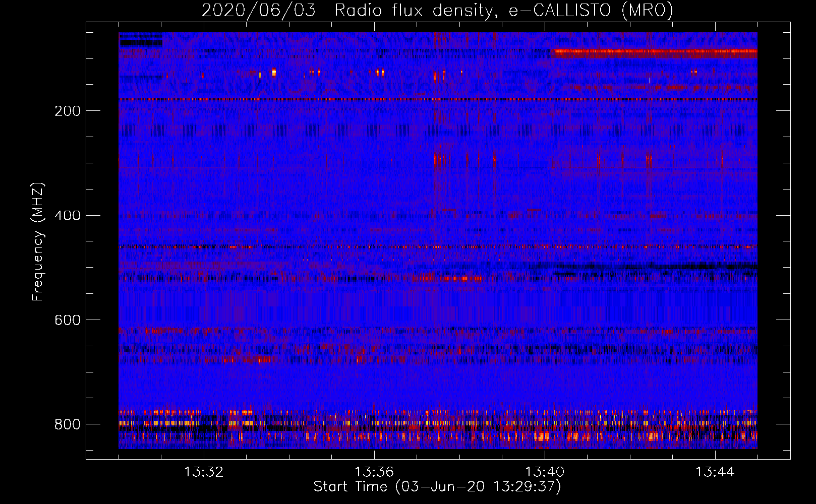This screenshot has width=816, height=504.
Task: Click the 13:36 time tick label
Action: click(x=374, y=472)
